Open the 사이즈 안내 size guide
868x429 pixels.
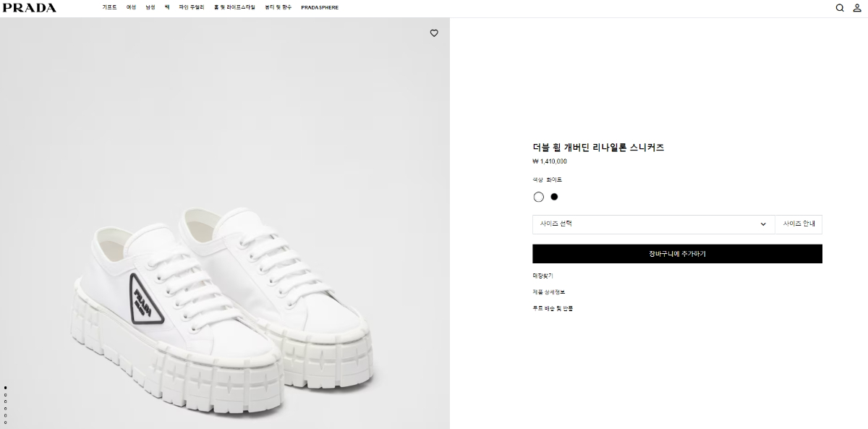799,224
